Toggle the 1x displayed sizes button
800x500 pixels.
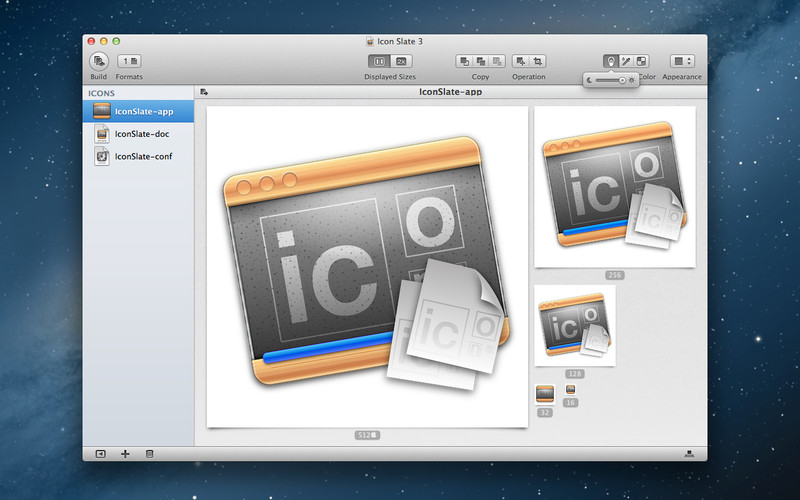point(379,61)
